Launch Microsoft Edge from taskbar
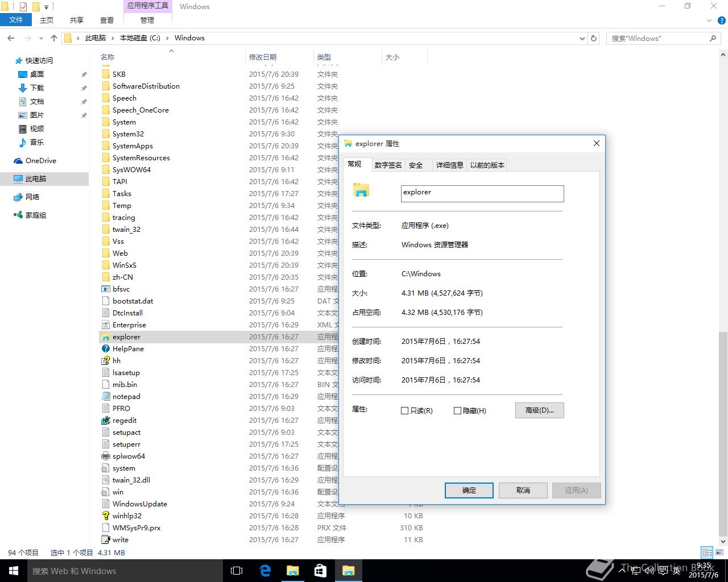This screenshot has width=728, height=582. 265,571
